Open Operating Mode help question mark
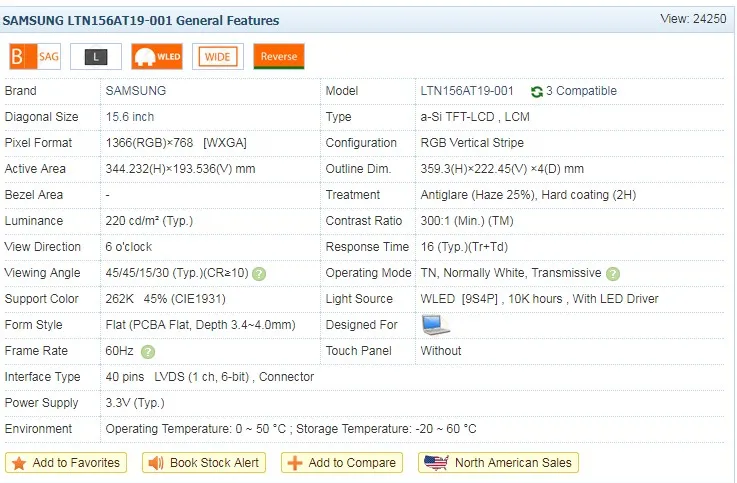 tap(613, 274)
